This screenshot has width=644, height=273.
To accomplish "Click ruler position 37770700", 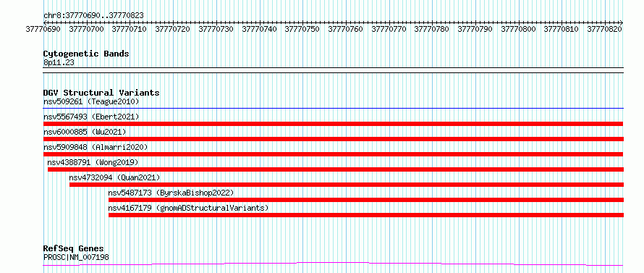I will point(87,29).
